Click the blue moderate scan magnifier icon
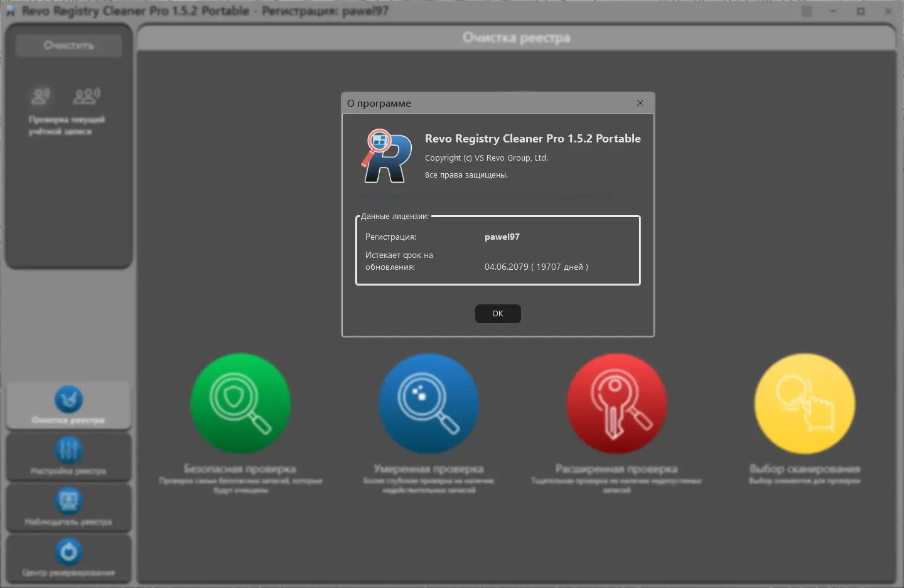This screenshot has width=904, height=588. [x=429, y=404]
